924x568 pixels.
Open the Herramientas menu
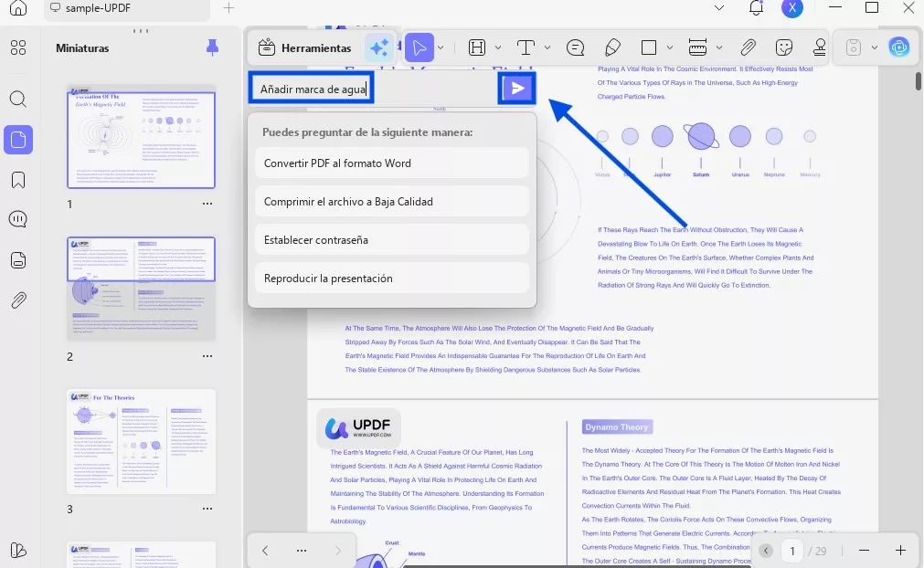(304, 47)
